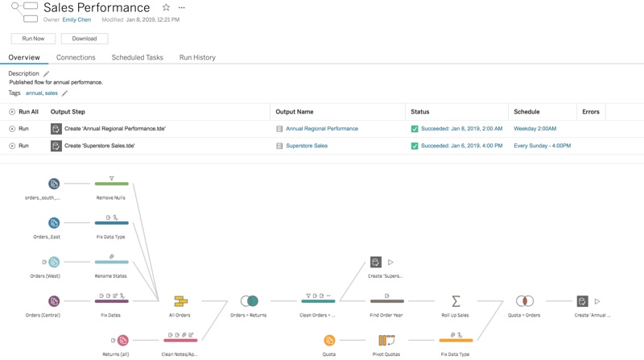Edit the description using the pencil icon
644x360 pixels.
click(46, 74)
